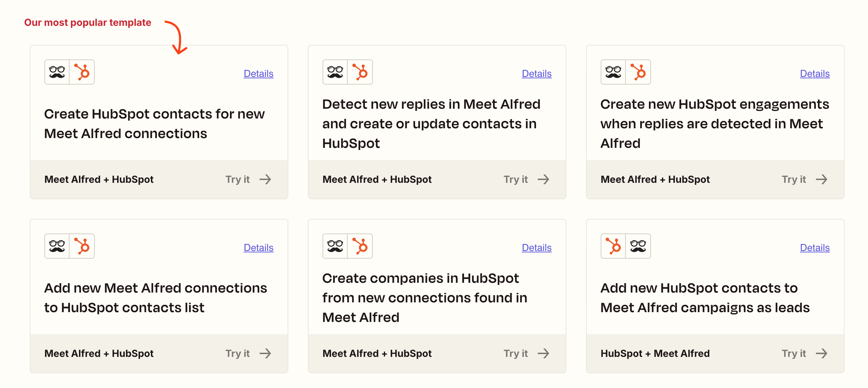Select the 'Create companies in HubSpot' template title
The height and width of the screenshot is (388, 868).
424,297
